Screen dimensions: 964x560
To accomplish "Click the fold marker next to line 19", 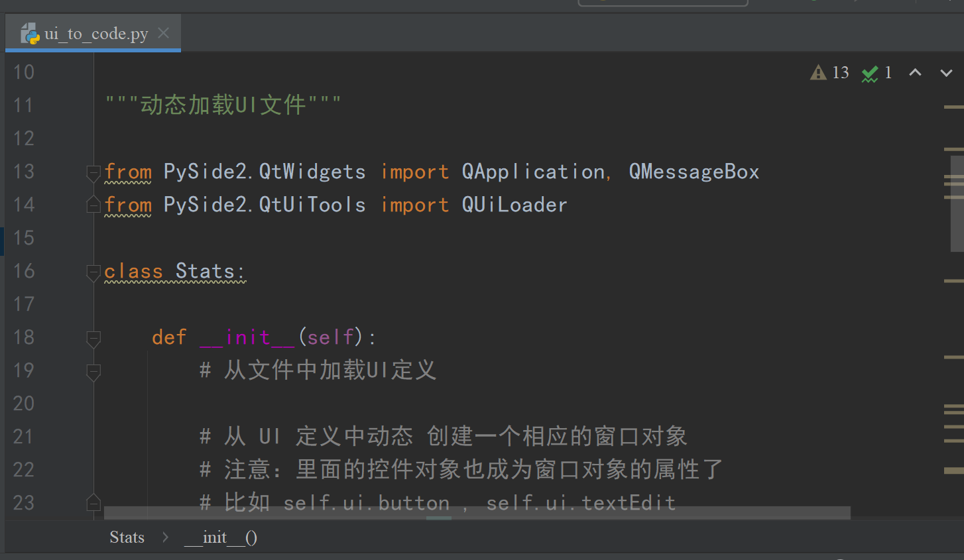I will coord(93,372).
